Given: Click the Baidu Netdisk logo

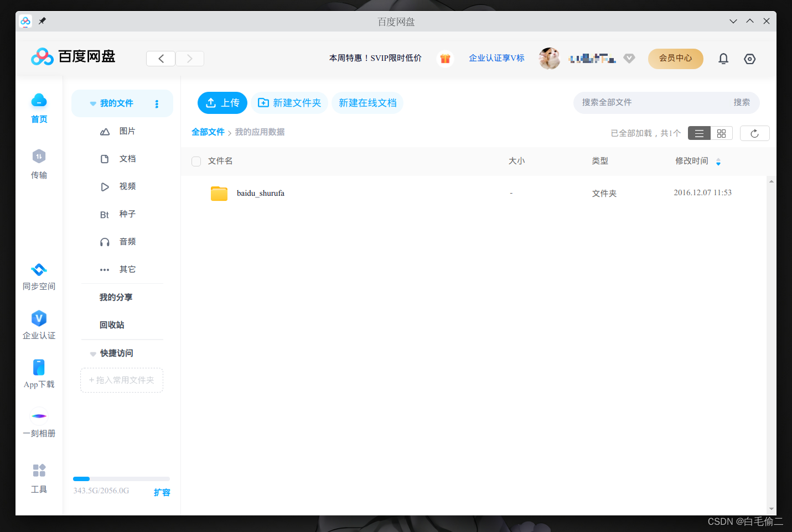Looking at the screenshot, I should click(x=73, y=56).
